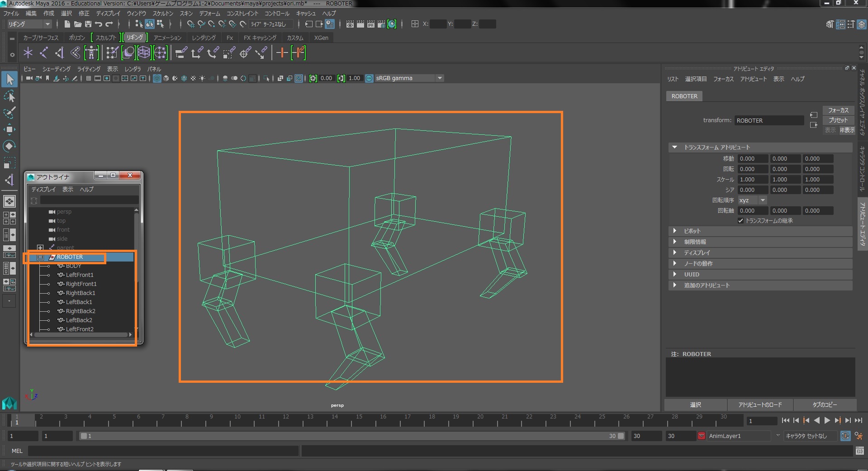Image resolution: width=868 pixels, height=471 pixels.
Task: Click the Create Locator shelf icon
Action: click(28, 53)
